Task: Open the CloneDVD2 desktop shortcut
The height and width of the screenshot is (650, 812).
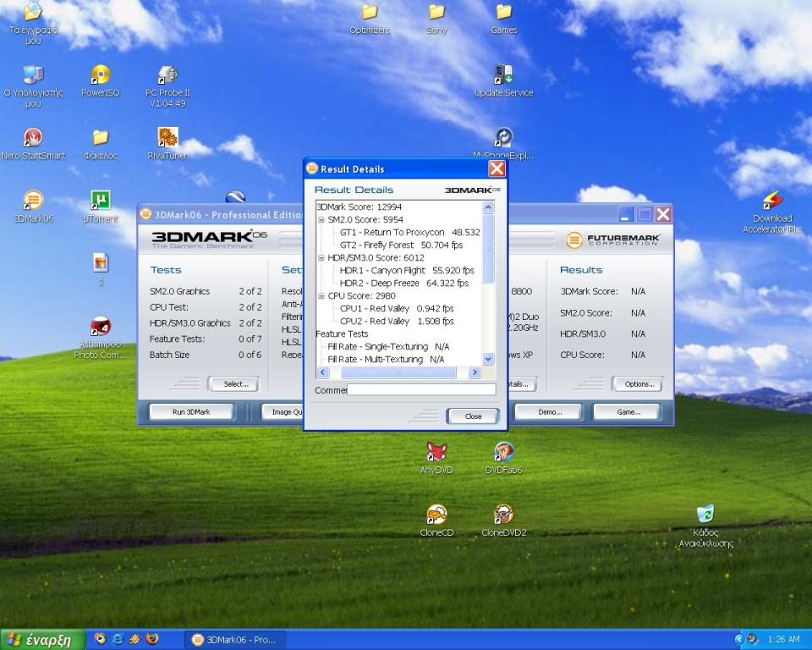Action: coord(503,521)
